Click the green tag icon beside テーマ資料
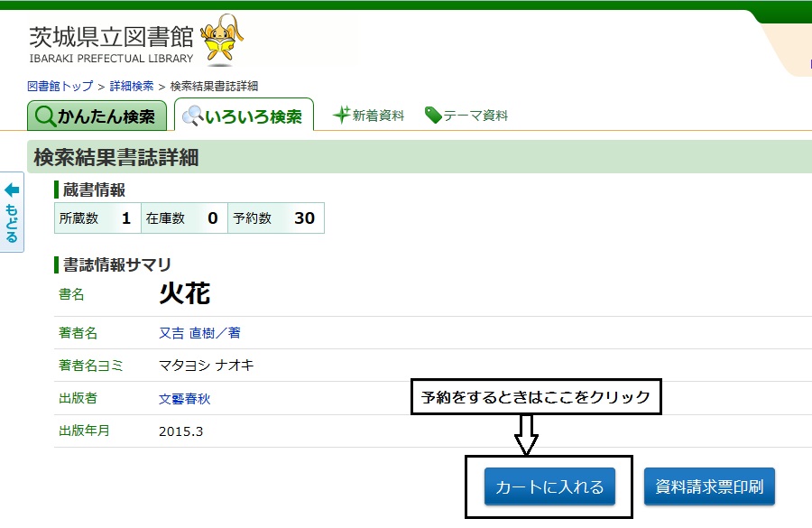812x528 pixels. click(x=433, y=115)
